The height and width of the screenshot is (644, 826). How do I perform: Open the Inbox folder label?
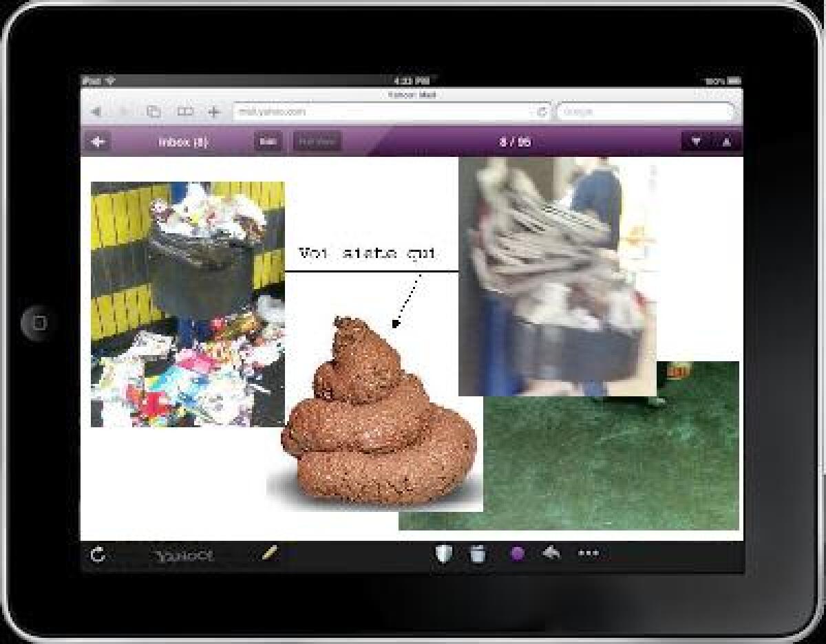tap(183, 142)
